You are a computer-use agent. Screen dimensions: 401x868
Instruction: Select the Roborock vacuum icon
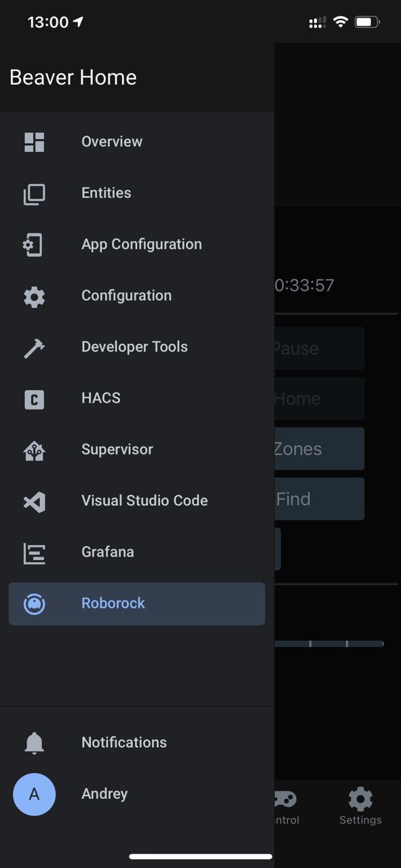[34, 604]
